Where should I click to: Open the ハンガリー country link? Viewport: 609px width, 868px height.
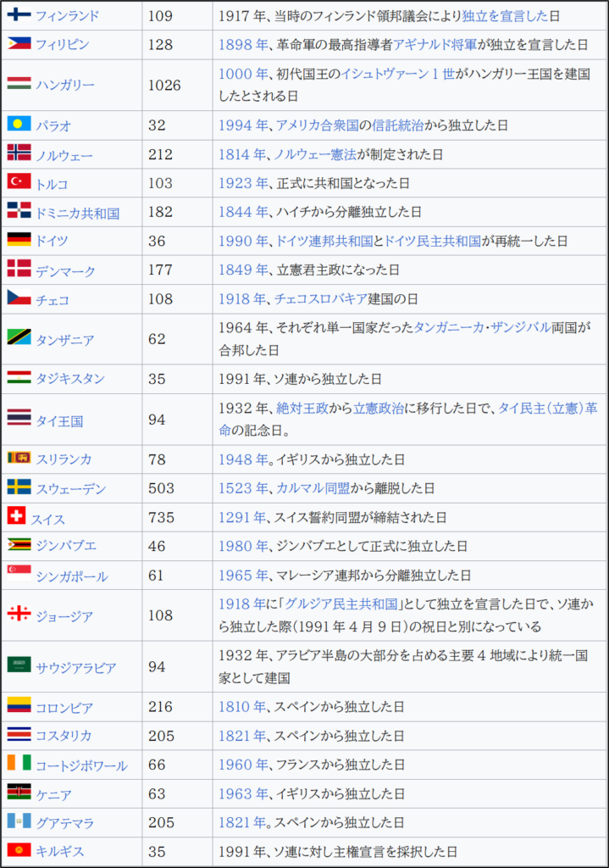tap(65, 86)
